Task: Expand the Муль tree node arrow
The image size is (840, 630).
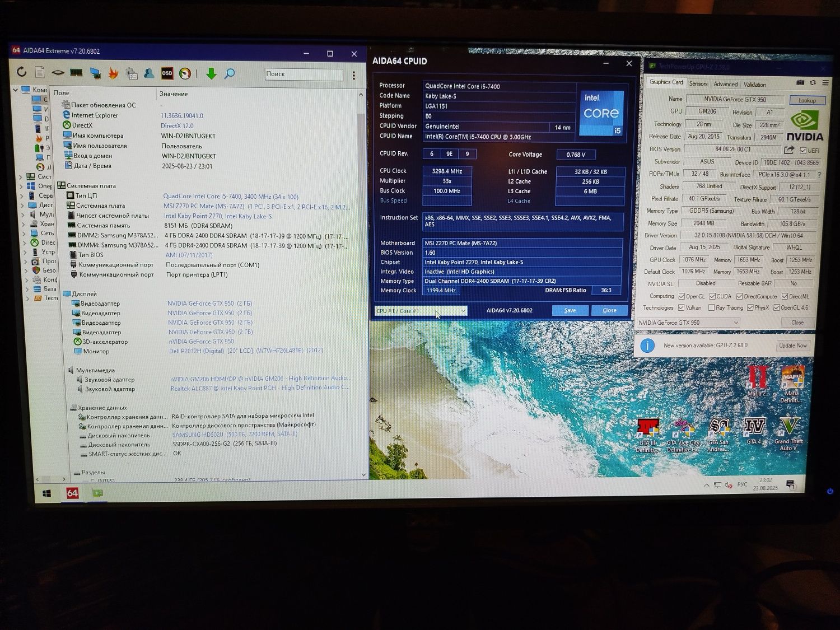Action: [22, 214]
